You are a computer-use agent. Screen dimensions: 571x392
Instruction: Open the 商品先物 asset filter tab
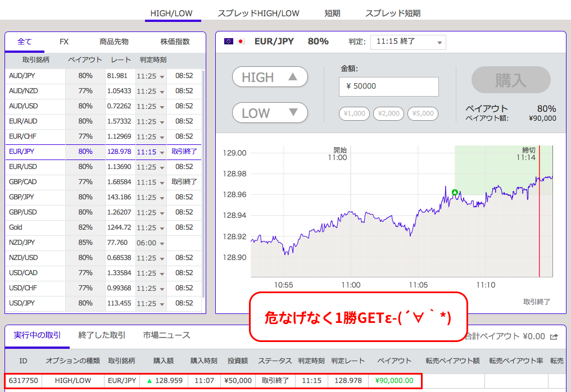click(x=114, y=42)
